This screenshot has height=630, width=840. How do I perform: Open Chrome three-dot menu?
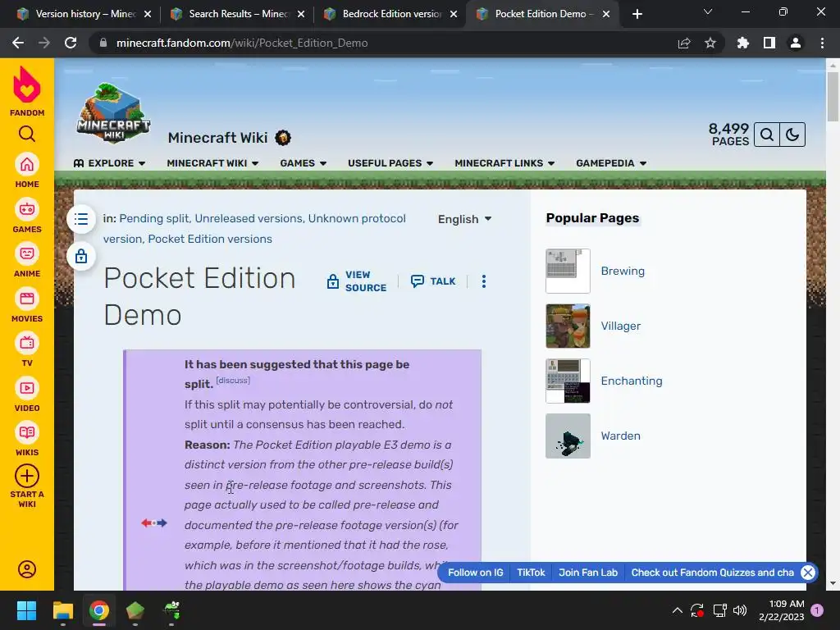(x=822, y=43)
